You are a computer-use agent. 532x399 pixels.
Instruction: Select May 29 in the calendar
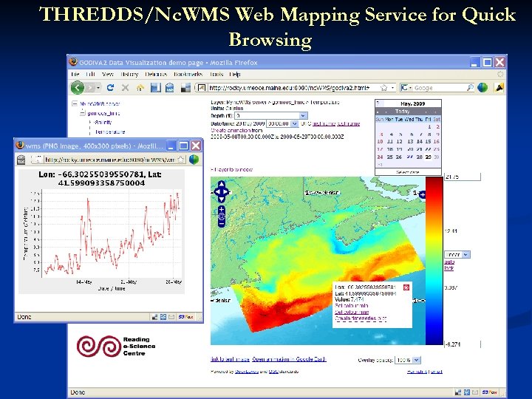click(x=429, y=157)
